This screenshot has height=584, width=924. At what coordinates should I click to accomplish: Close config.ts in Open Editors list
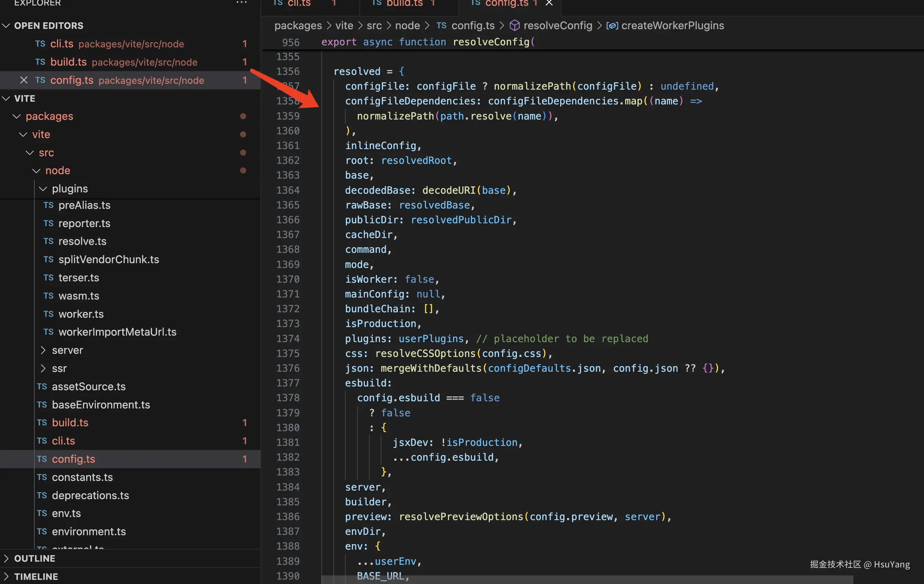tap(24, 80)
